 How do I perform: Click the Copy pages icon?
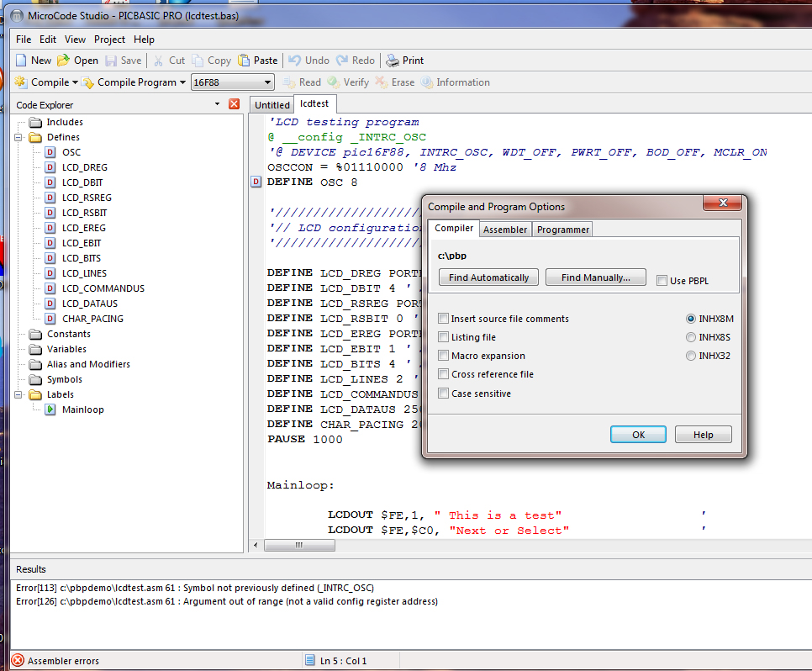tap(198, 61)
